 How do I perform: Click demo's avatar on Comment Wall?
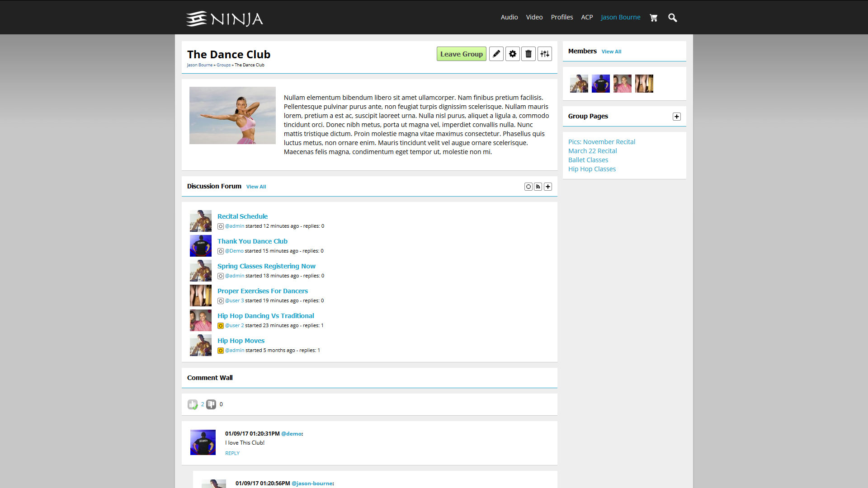[x=203, y=442]
